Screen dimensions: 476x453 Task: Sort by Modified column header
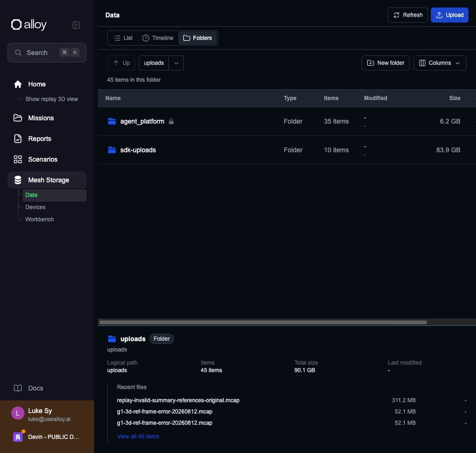(375, 98)
